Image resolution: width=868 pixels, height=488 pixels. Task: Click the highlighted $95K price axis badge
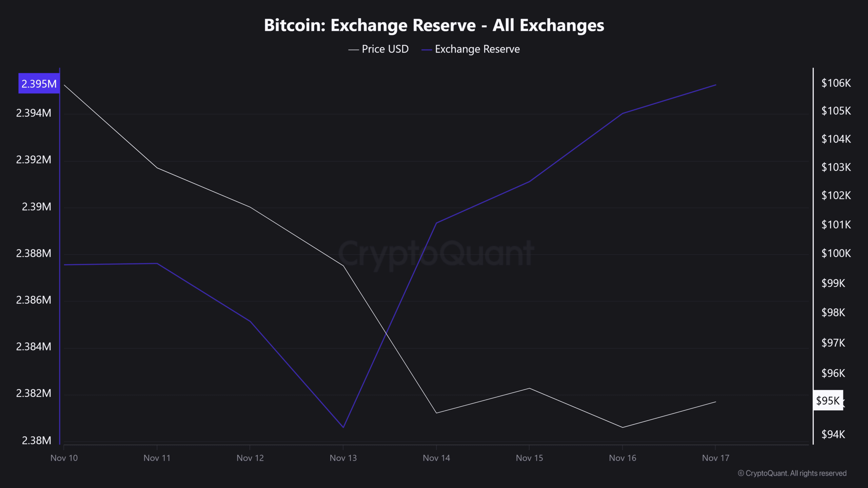[828, 401]
